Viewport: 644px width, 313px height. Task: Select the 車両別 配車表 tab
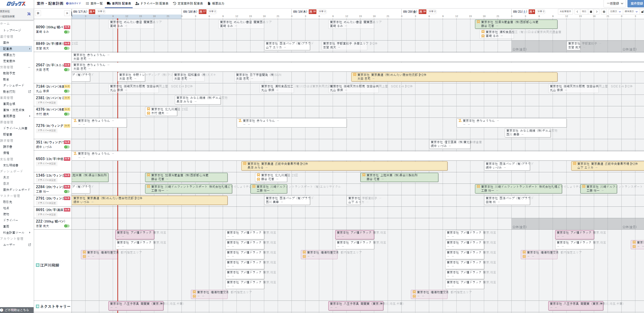pyautogui.click(x=119, y=4)
